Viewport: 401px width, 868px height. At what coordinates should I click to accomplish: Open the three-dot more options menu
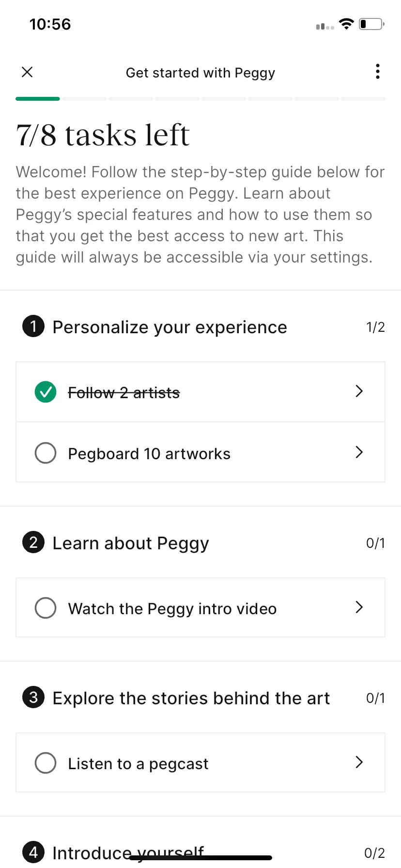tap(378, 72)
